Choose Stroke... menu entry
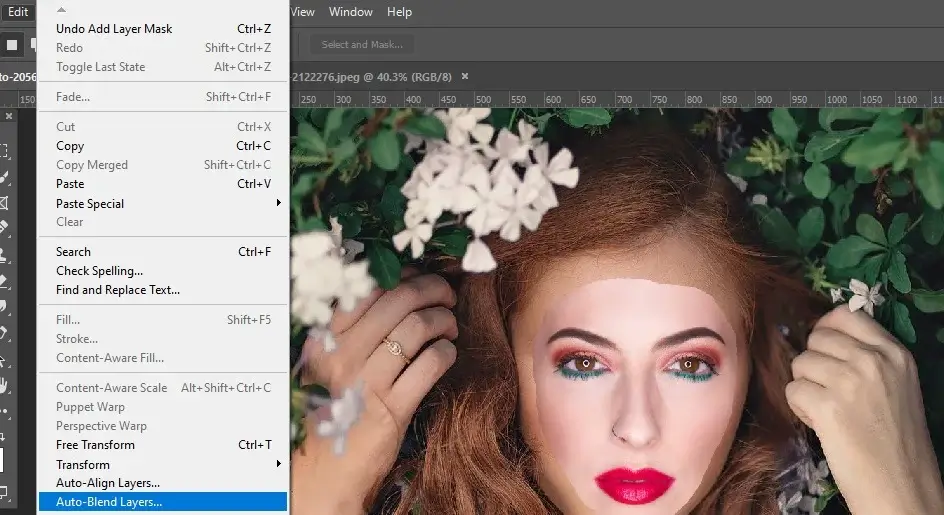Image resolution: width=944 pixels, height=515 pixels. pyautogui.click(x=163, y=339)
